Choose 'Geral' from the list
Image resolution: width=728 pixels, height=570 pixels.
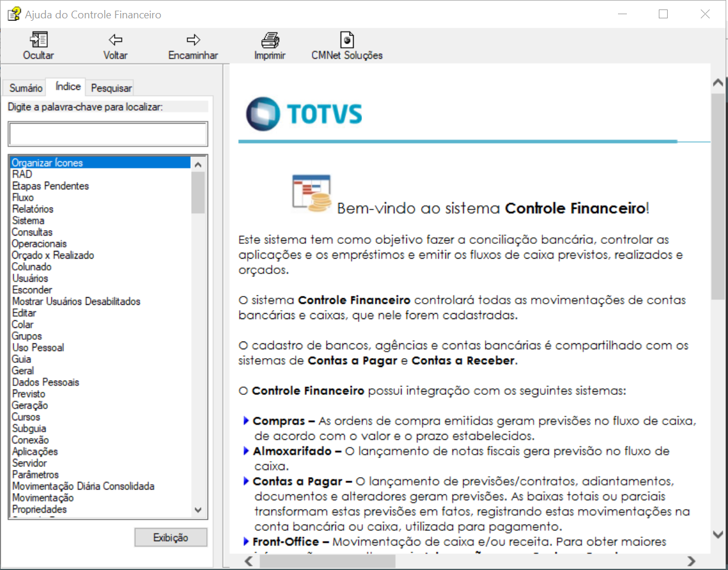pos(101,371)
